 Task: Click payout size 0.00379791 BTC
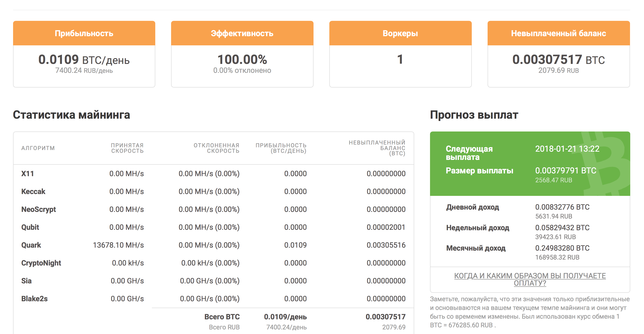tap(566, 171)
